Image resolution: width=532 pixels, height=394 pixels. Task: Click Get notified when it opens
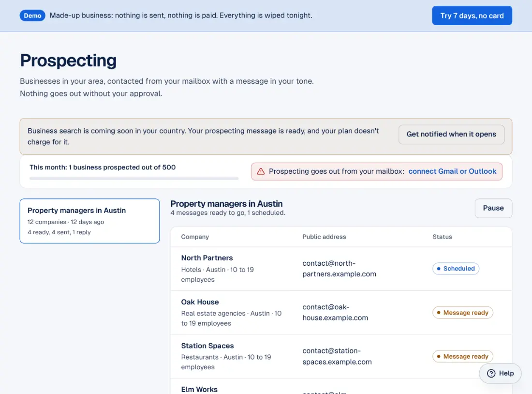coord(451,134)
